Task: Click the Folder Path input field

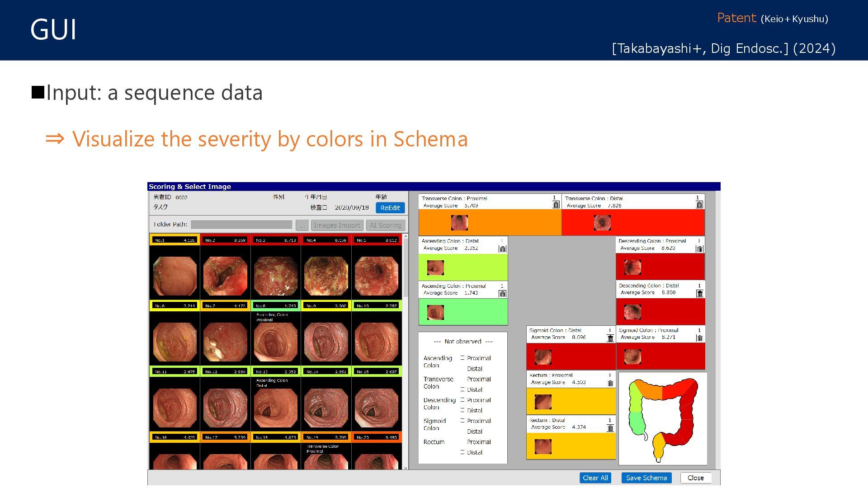Action: coord(241,225)
